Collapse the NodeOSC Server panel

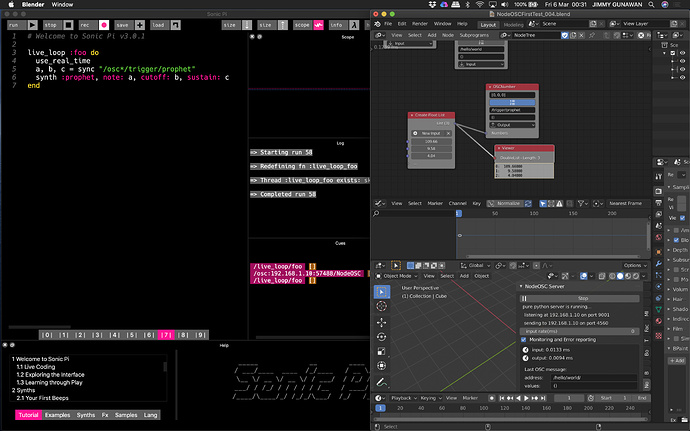[x=521, y=287]
